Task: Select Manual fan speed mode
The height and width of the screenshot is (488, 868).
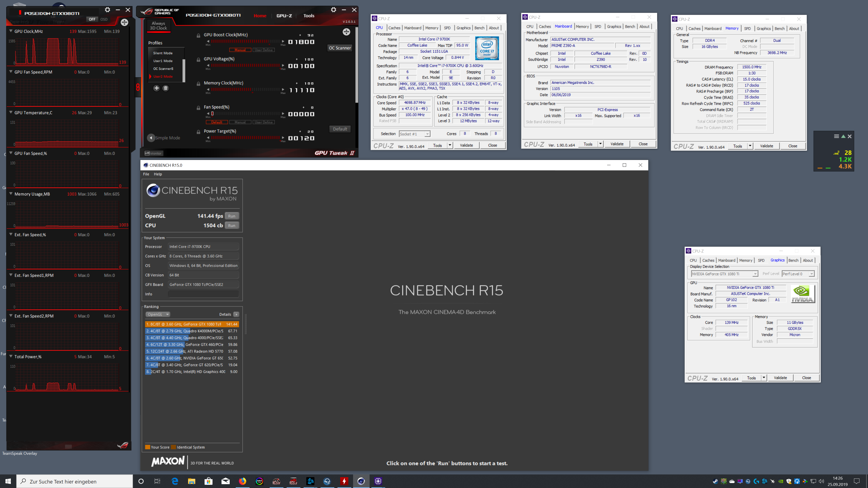Action: 240,122
